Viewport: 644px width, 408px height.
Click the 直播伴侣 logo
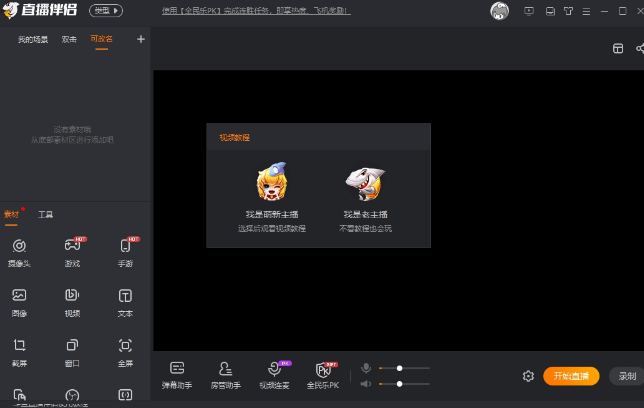pyautogui.click(x=40, y=10)
